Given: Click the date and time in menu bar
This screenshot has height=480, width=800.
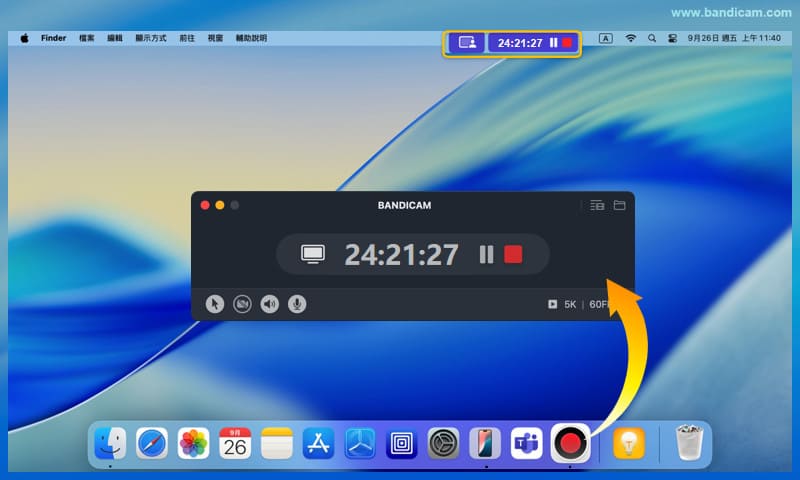Looking at the screenshot, I should (734, 38).
